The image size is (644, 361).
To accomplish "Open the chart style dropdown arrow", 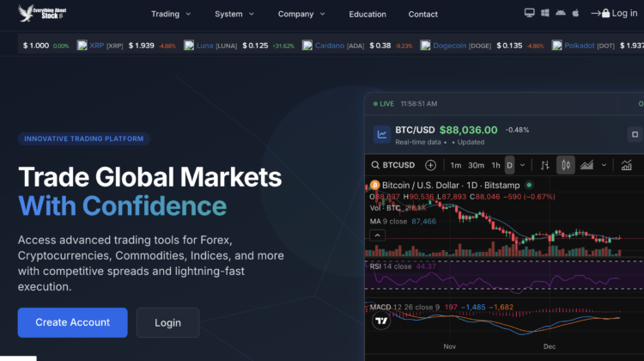I will click(604, 165).
